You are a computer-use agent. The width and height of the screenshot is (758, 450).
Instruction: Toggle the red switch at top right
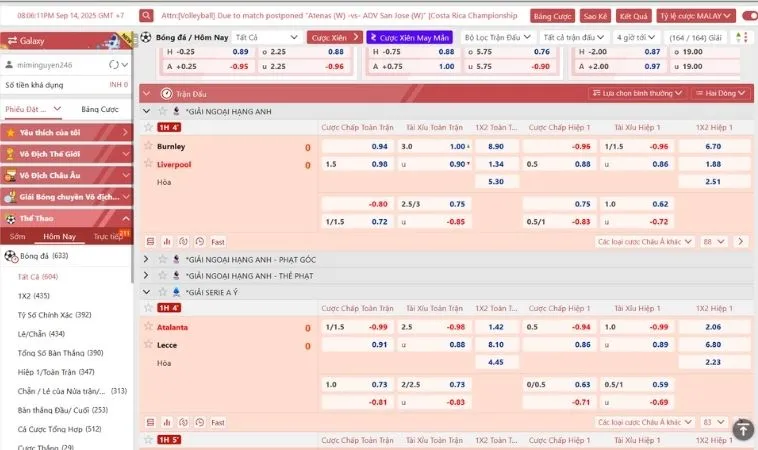click(748, 17)
